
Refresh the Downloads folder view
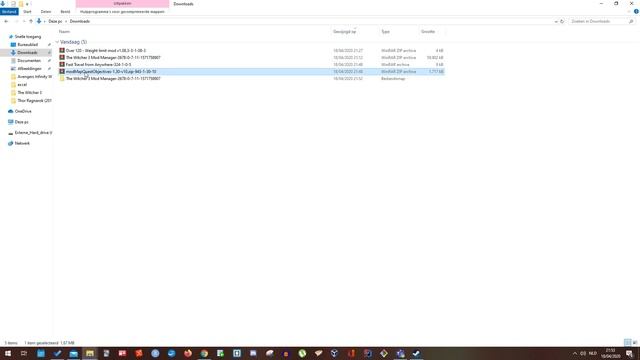coord(562,21)
